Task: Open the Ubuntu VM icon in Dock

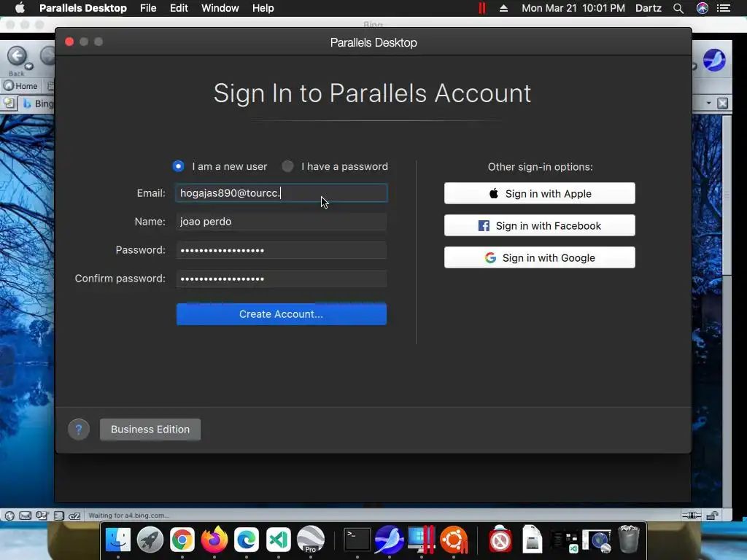Action: pos(454,540)
